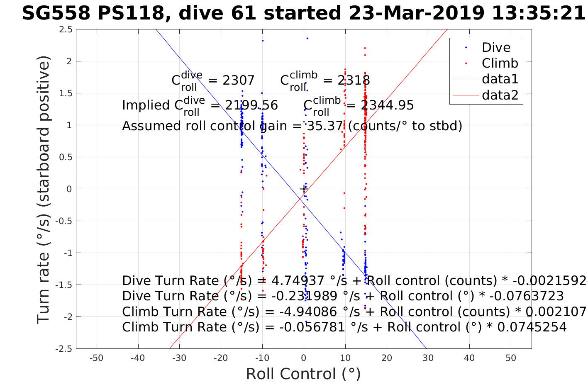This screenshot has height=392, width=588.
Task: Click the red dot marker beside Climb in legend
Action: click(x=466, y=63)
